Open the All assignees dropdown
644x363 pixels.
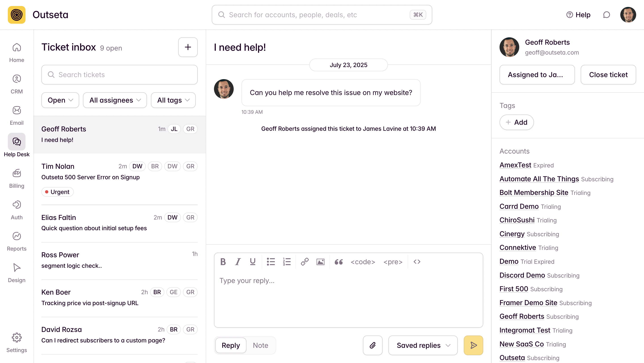click(x=115, y=100)
